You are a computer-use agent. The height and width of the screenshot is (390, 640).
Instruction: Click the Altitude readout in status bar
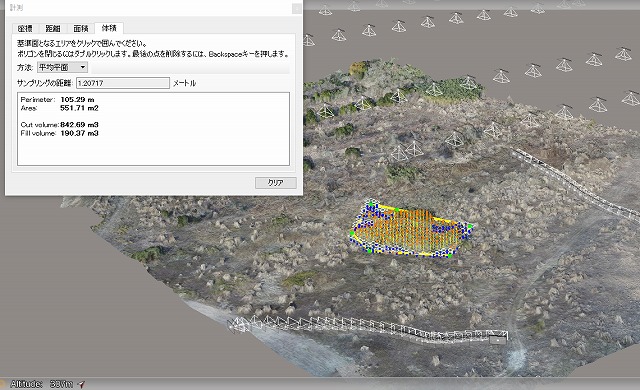tap(41, 384)
